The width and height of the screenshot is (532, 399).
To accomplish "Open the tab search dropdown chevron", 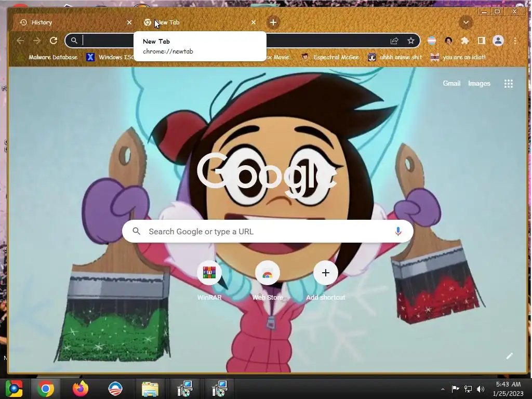I will coord(466,23).
